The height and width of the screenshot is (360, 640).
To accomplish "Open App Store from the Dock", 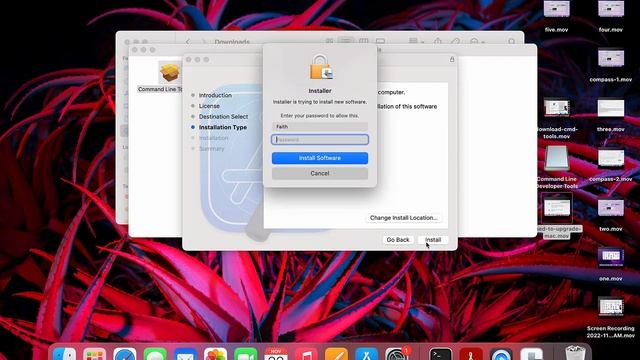I will 367,354.
